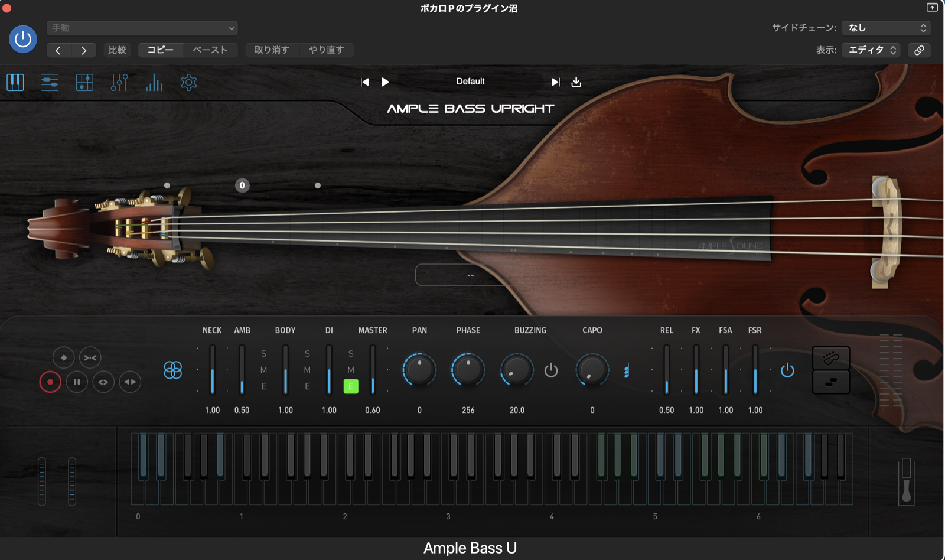Open the 表示 dropdown set to エディタ

click(x=872, y=50)
